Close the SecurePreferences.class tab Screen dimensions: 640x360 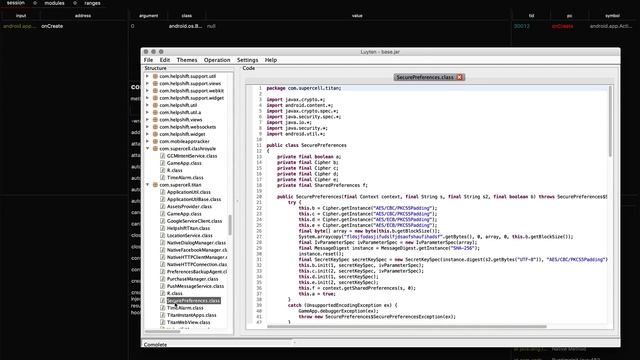[459, 77]
